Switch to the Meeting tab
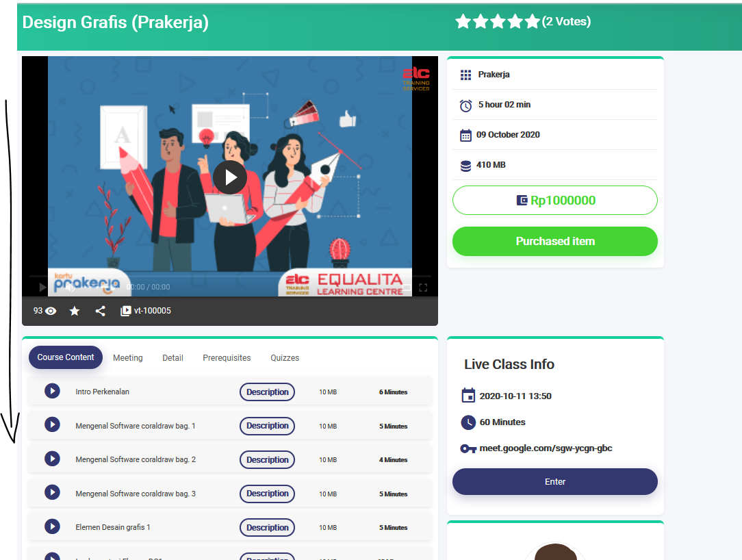Screen dimensions: 742x560 pyautogui.click(x=128, y=357)
